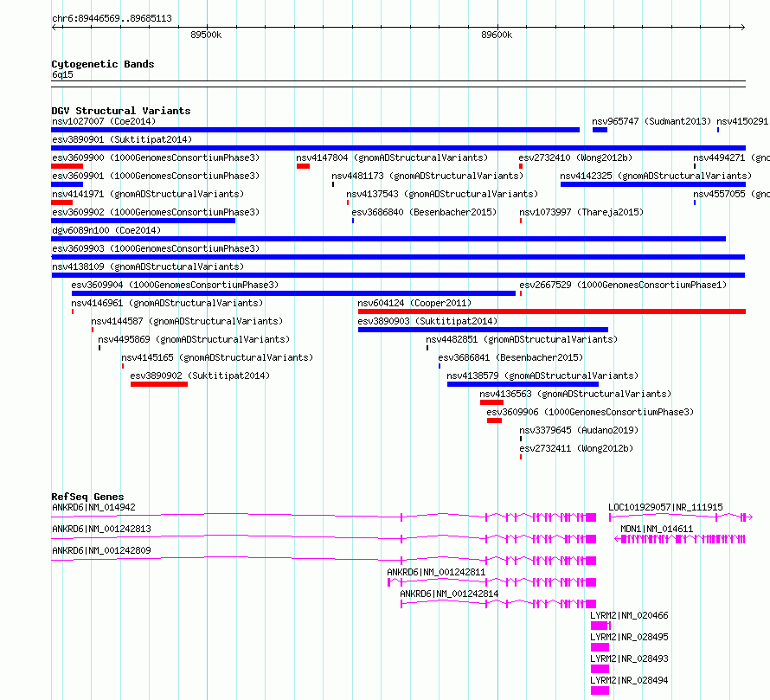This screenshot has width=770, height=700.
Task: Click the esv3609904 blue variant bar
Action: (293, 293)
